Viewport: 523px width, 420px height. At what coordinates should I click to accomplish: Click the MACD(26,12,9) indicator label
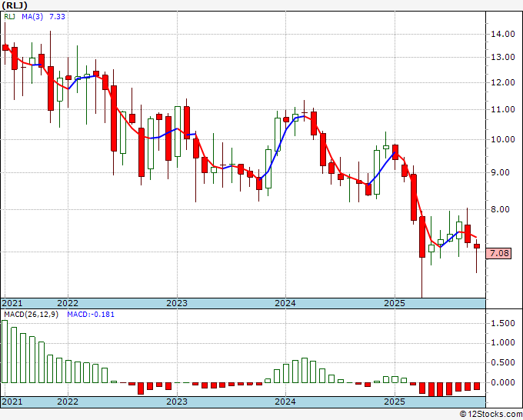click(31, 315)
